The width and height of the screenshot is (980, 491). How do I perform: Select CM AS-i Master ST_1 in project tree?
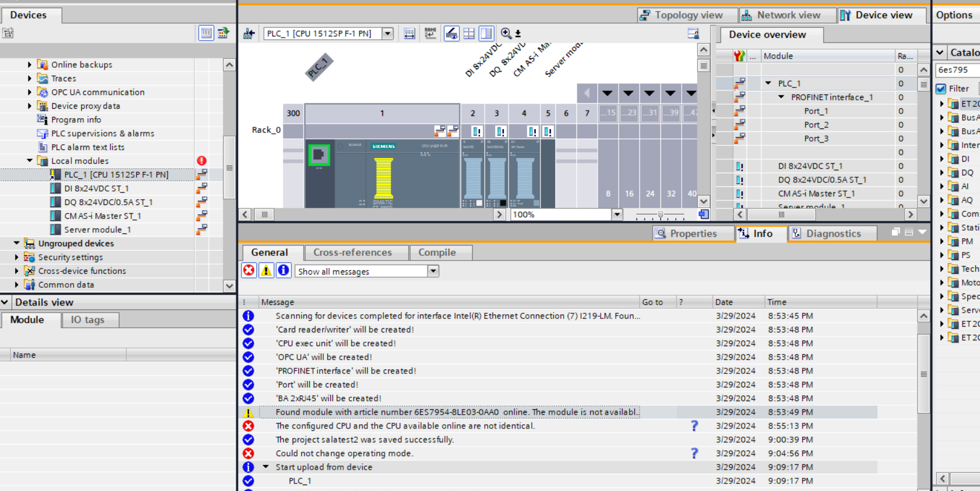tap(103, 216)
